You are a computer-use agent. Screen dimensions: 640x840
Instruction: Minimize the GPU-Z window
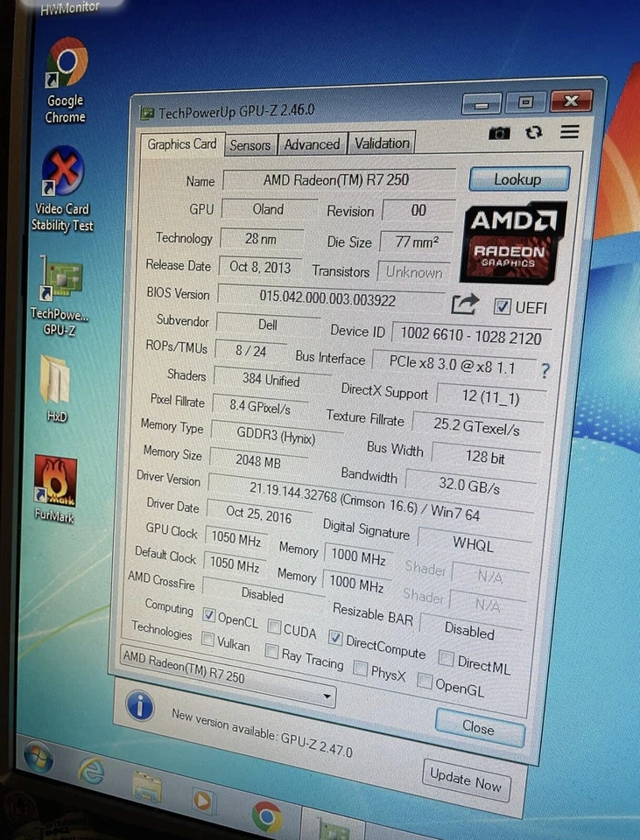click(482, 104)
